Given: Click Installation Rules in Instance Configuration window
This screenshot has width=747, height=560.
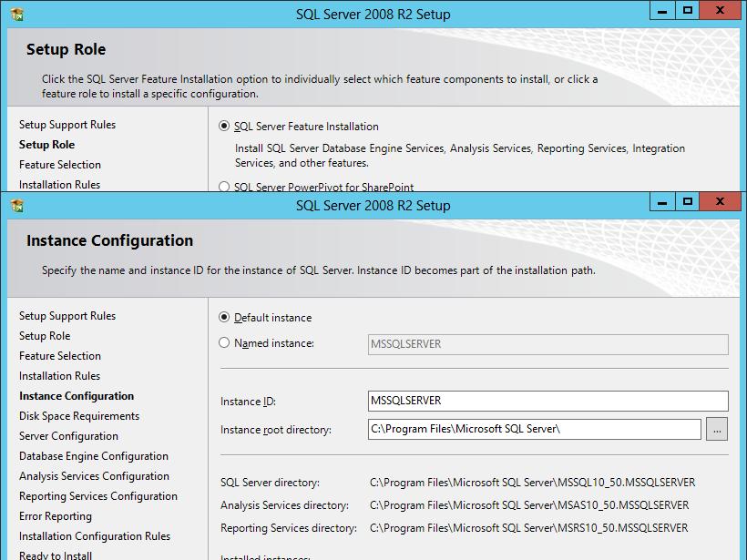Looking at the screenshot, I should coord(59,376).
